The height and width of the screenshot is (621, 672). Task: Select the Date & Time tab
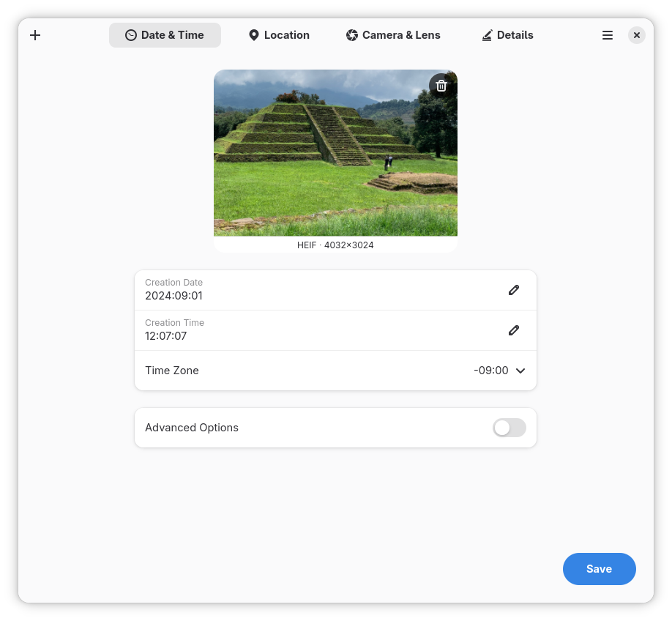pos(165,35)
